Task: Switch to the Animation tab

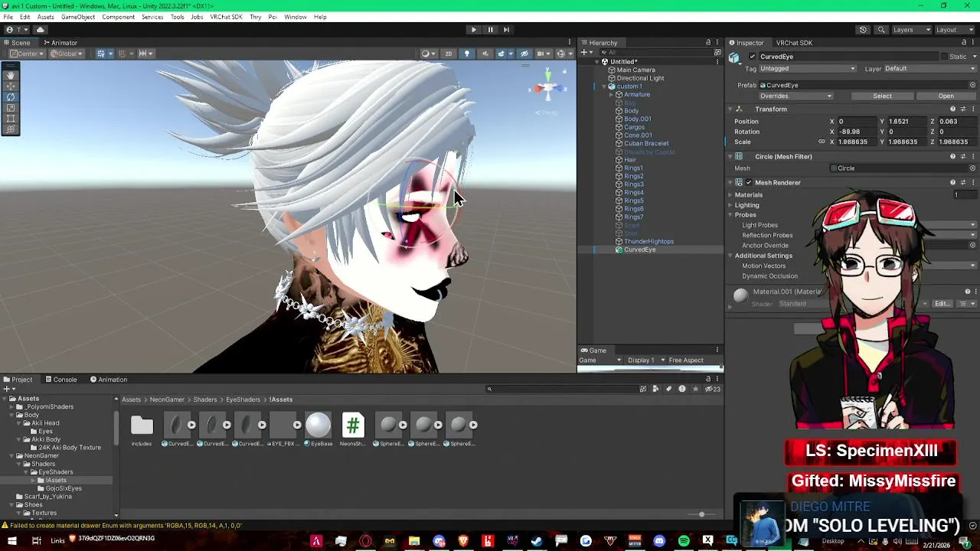Action: tap(108, 380)
